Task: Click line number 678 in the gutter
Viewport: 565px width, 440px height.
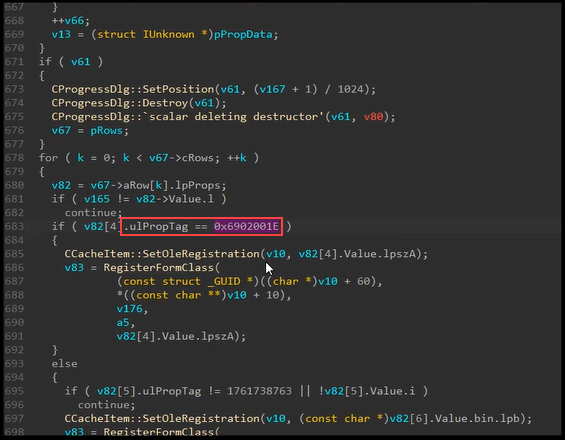Action: point(14,158)
